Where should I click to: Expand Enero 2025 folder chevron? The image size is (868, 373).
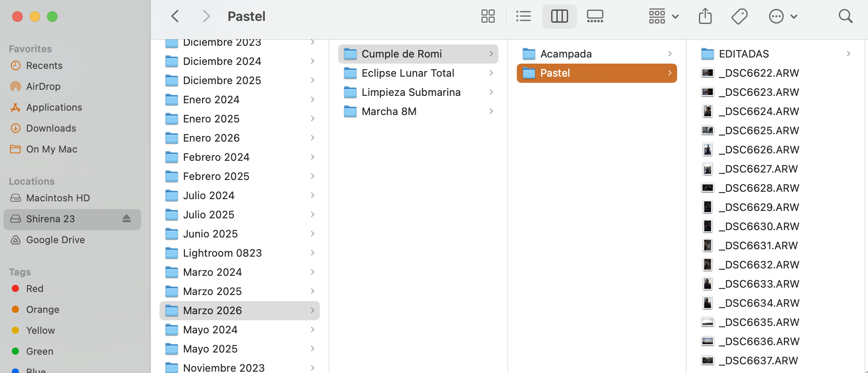click(x=312, y=119)
